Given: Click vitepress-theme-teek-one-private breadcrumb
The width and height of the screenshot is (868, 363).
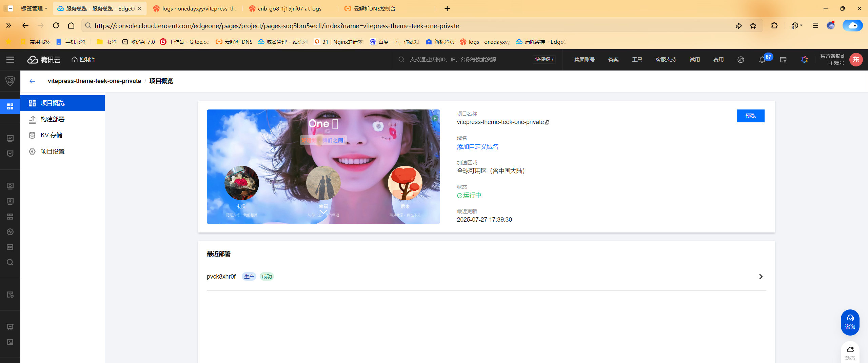Looking at the screenshot, I should [94, 81].
